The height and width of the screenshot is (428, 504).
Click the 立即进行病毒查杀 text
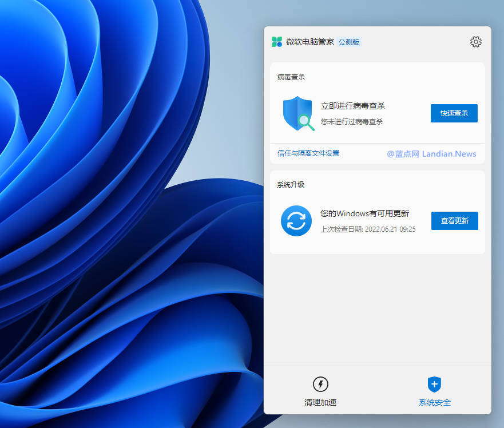coord(353,106)
